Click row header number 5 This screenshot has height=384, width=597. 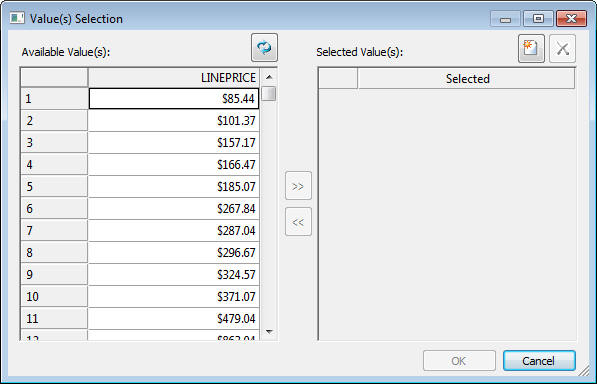(x=54, y=186)
